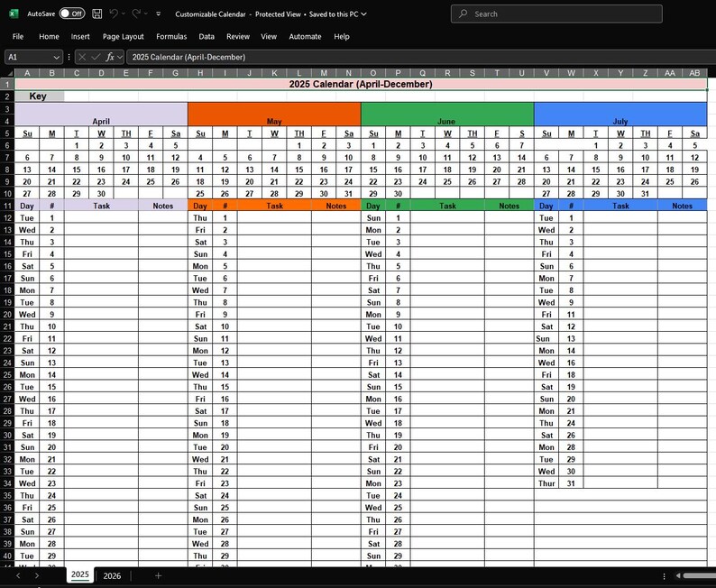Click the Day header under June
Image resolution: width=716 pixels, height=588 pixels.
[x=373, y=206]
